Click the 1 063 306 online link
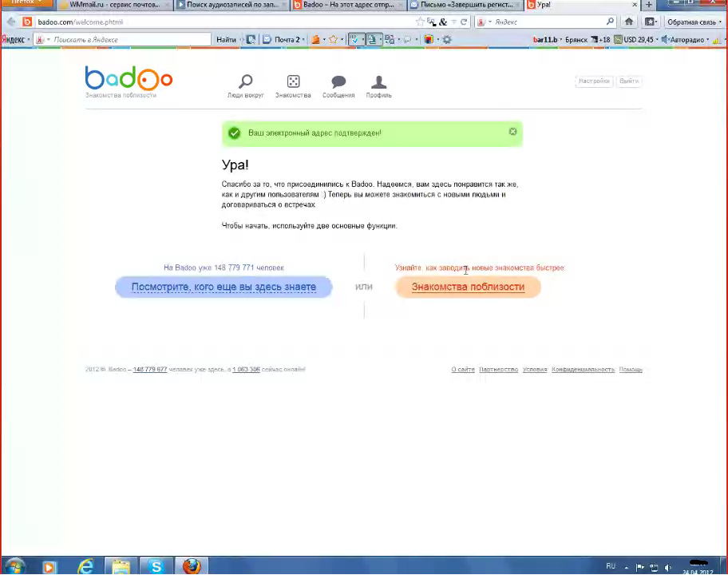 [x=246, y=370]
